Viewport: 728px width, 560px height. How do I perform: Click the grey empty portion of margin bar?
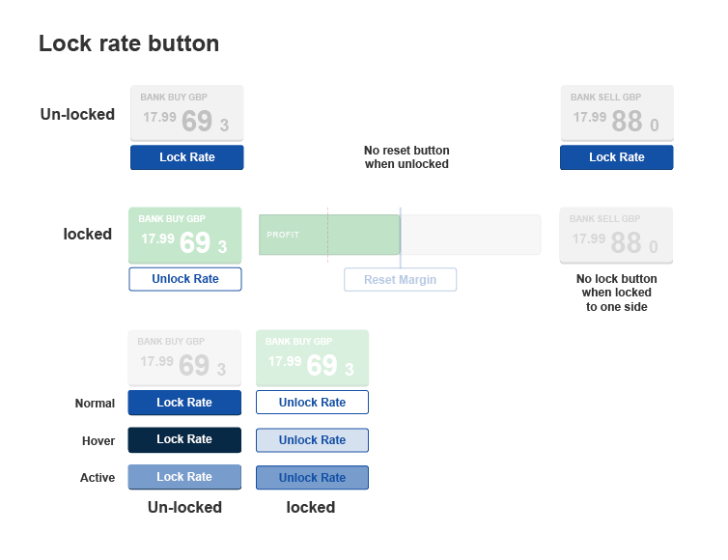point(470,235)
